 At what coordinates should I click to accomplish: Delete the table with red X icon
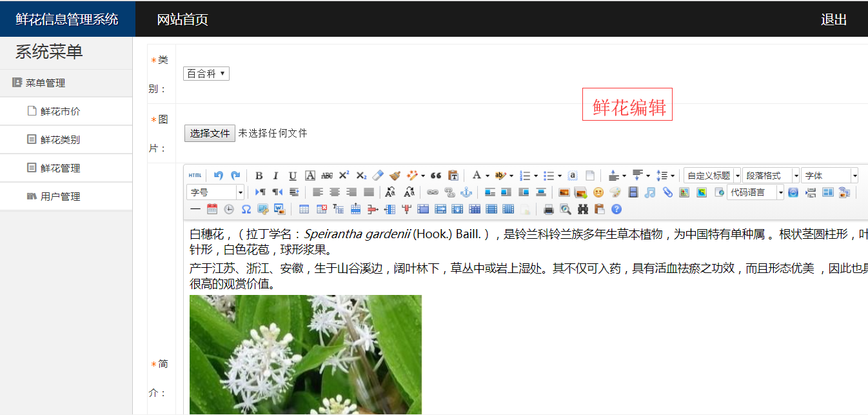[321, 209]
